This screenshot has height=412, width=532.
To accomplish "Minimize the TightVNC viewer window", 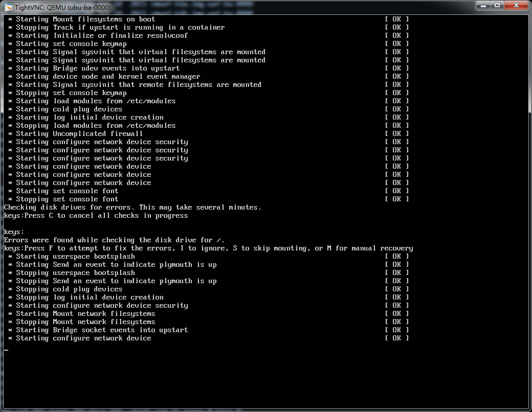I will pyautogui.click(x=483, y=5).
